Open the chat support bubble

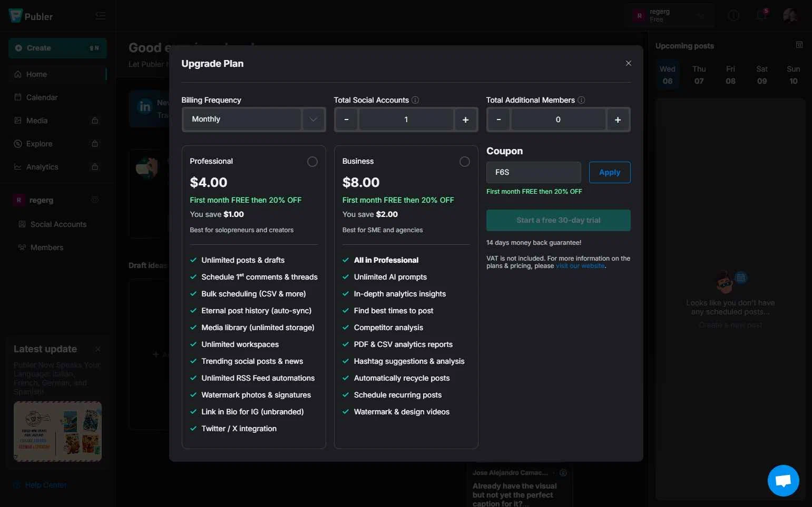point(783,480)
